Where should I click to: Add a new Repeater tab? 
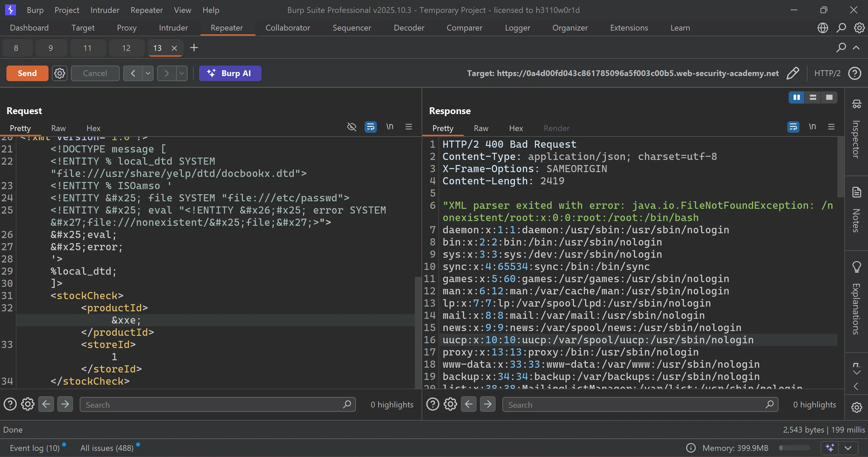194,48
